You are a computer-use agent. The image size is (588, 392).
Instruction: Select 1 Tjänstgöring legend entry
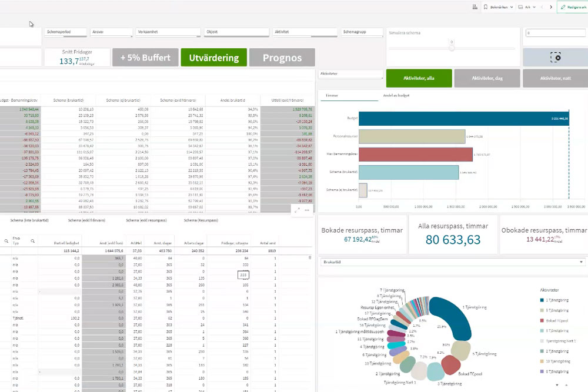click(554, 300)
